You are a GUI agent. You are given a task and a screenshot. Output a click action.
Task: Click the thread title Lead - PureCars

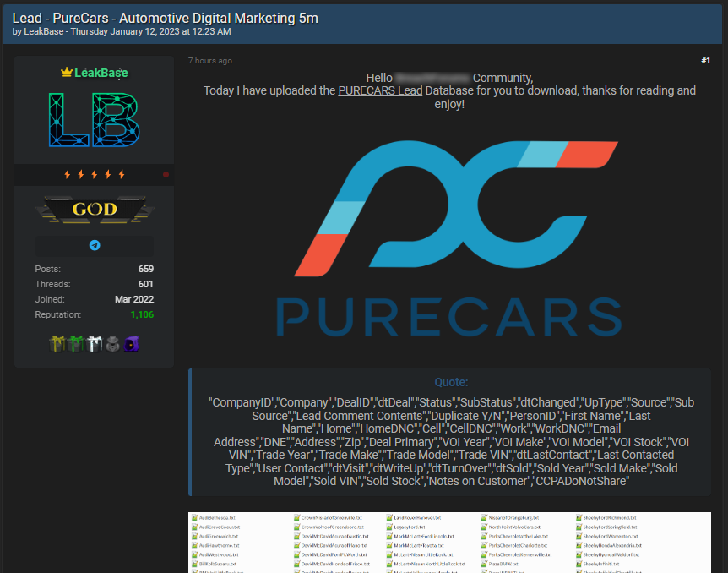(x=165, y=18)
